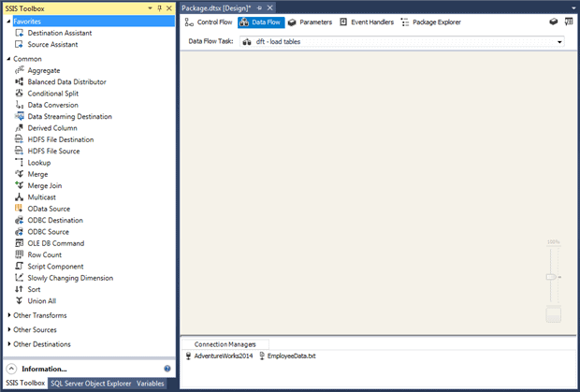
Task: Select the Destination Assistant icon
Action: pos(19,33)
